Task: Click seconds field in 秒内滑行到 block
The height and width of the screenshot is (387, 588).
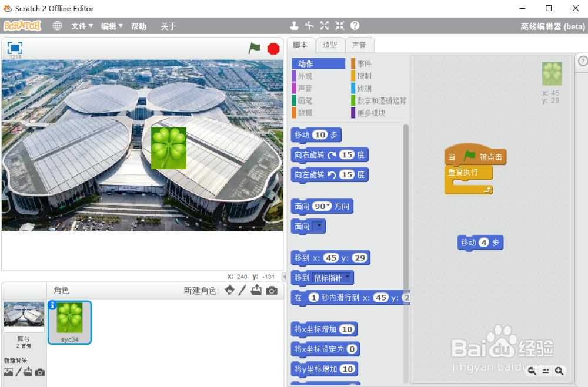Action: point(313,298)
